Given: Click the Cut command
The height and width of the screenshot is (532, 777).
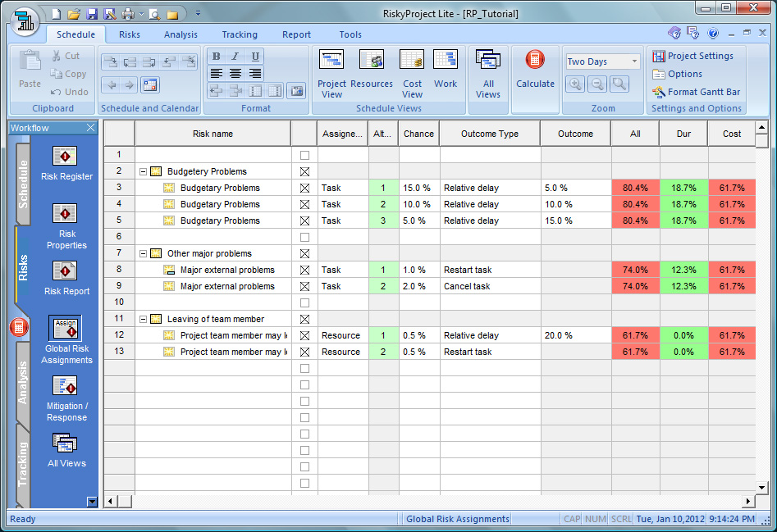Looking at the screenshot, I should (x=66, y=56).
